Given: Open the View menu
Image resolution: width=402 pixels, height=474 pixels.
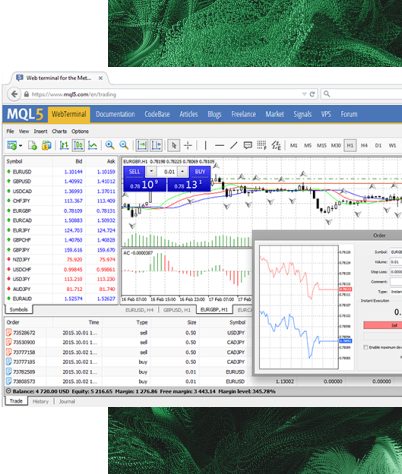Looking at the screenshot, I should coord(24,131).
